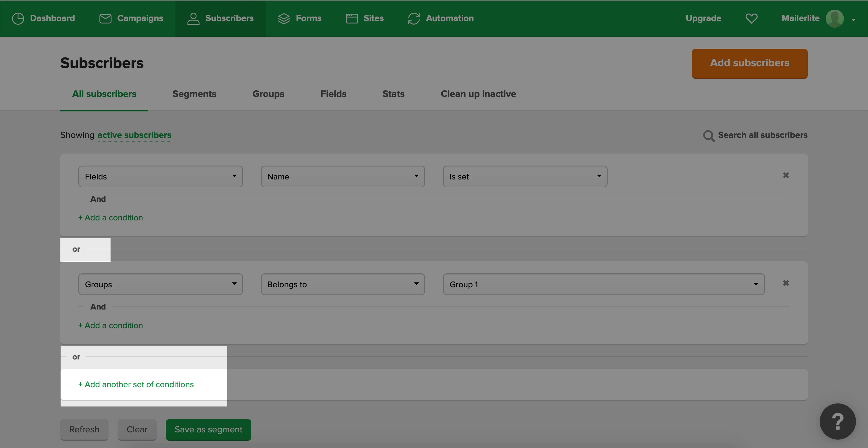Click Save as segment button
The image size is (868, 448).
pyautogui.click(x=208, y=430)
